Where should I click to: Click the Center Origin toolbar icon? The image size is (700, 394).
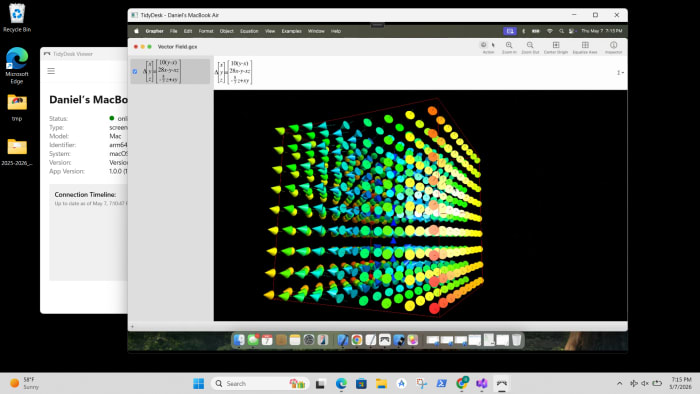[x=556, y=45]
